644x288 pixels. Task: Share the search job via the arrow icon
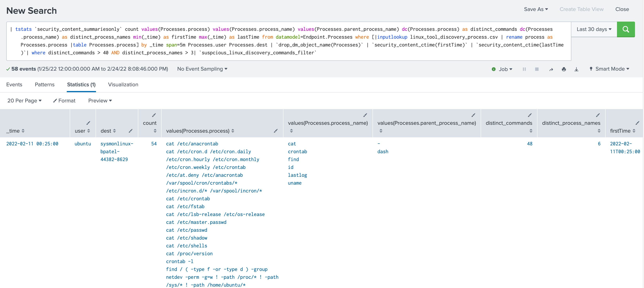point(551,69)
